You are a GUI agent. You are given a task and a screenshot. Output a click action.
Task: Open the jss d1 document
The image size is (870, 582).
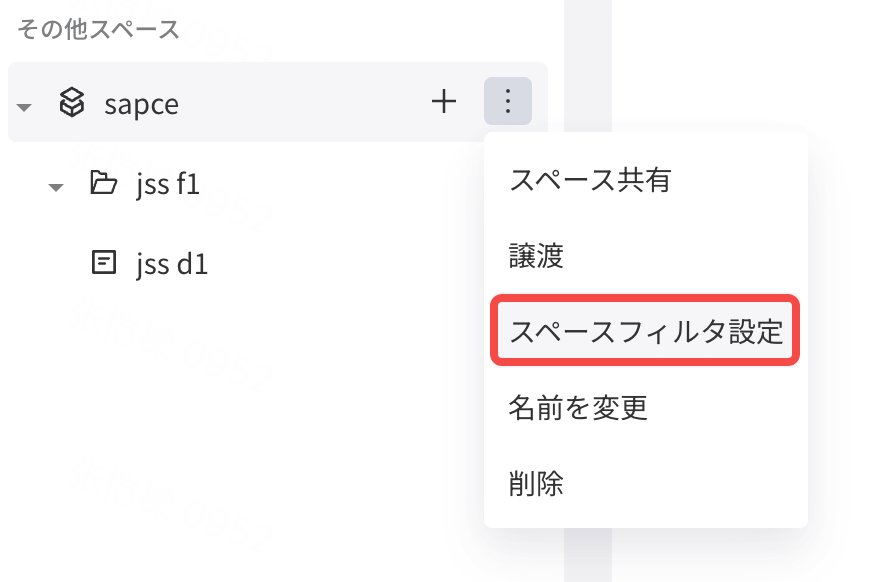point(172,264)
